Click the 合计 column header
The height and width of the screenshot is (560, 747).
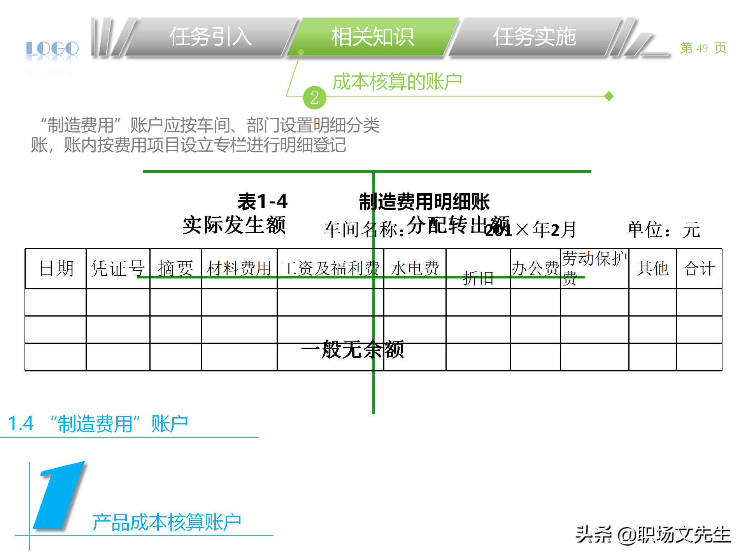point(699,269)
